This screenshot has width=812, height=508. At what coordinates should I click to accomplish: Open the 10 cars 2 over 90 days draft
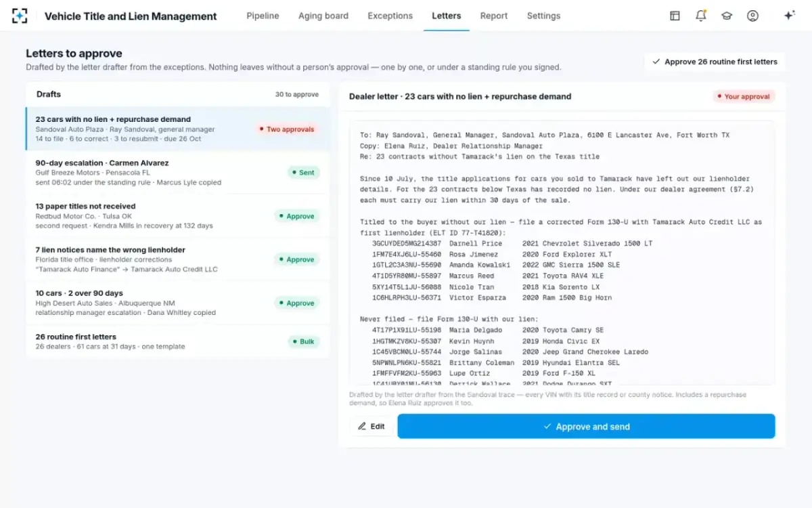click(x=178, y=302)
